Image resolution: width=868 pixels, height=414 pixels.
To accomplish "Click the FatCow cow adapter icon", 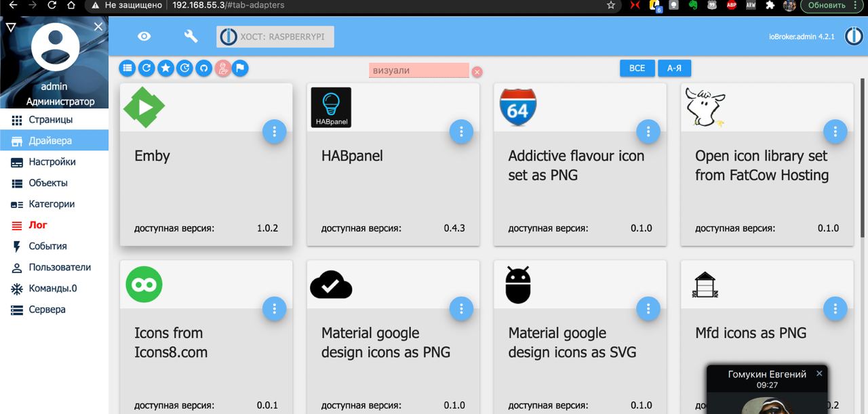I will (705, 107).
